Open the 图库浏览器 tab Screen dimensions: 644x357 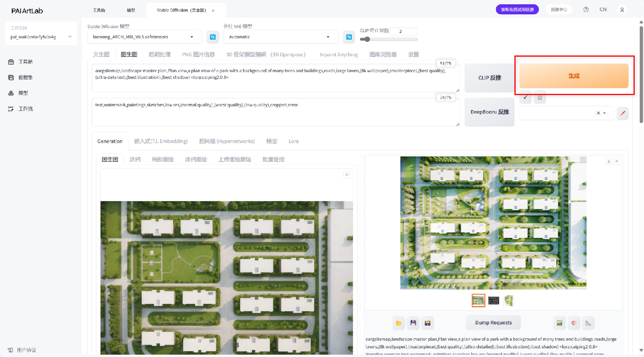(383, 55)
